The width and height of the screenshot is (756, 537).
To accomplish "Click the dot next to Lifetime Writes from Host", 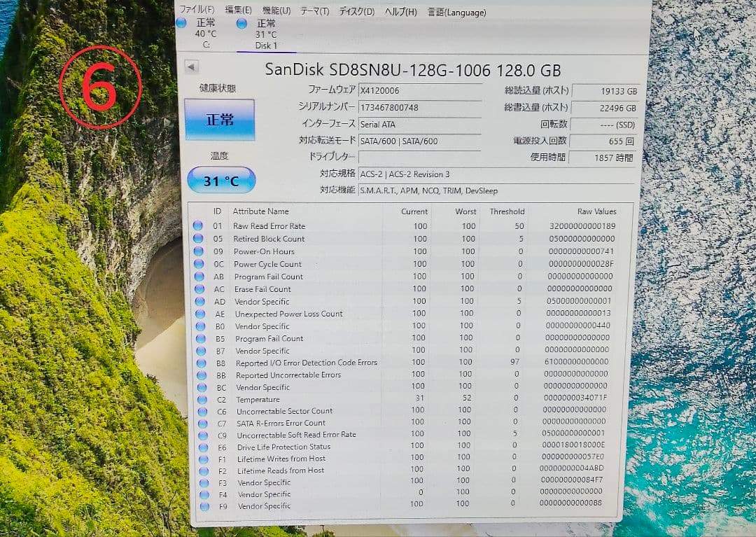I will tap(202, 459).
